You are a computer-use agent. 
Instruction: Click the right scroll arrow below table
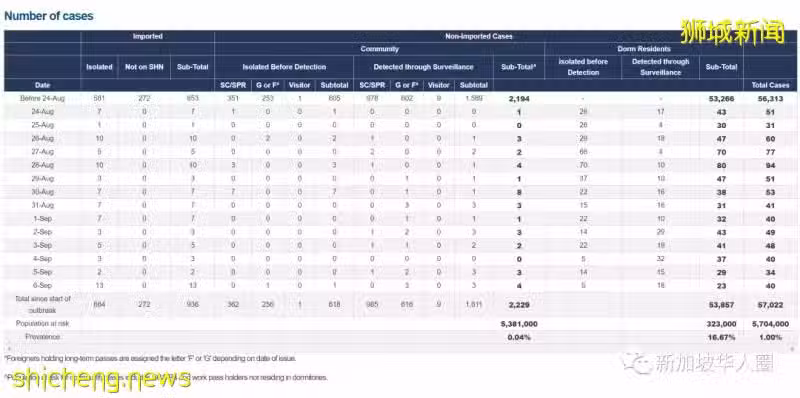point(793,350)
